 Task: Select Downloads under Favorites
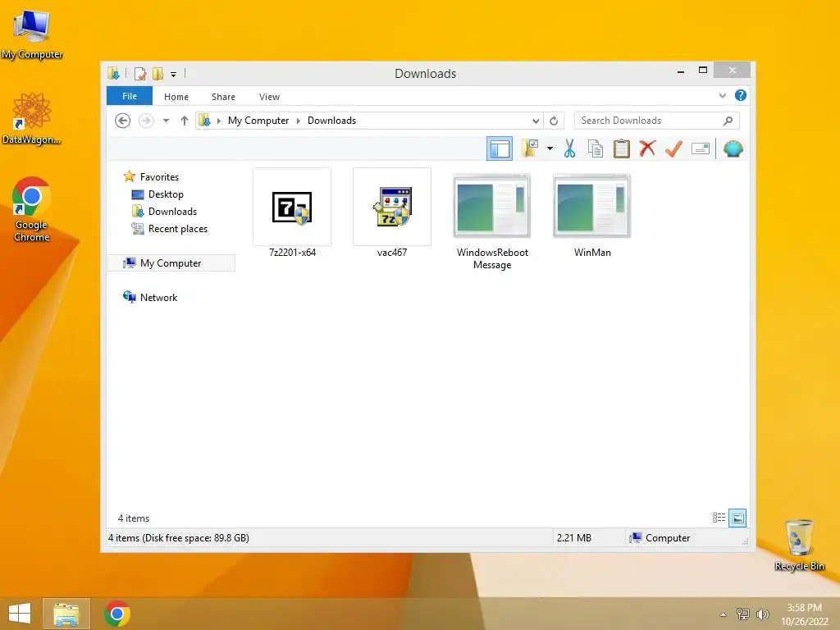coord(172,211)
